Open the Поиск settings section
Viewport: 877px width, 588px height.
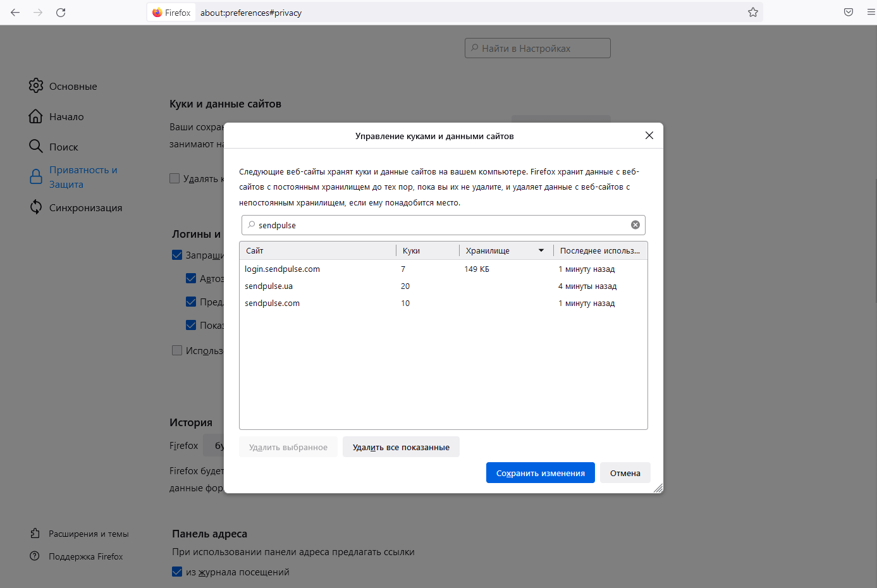tap(54, 147)
